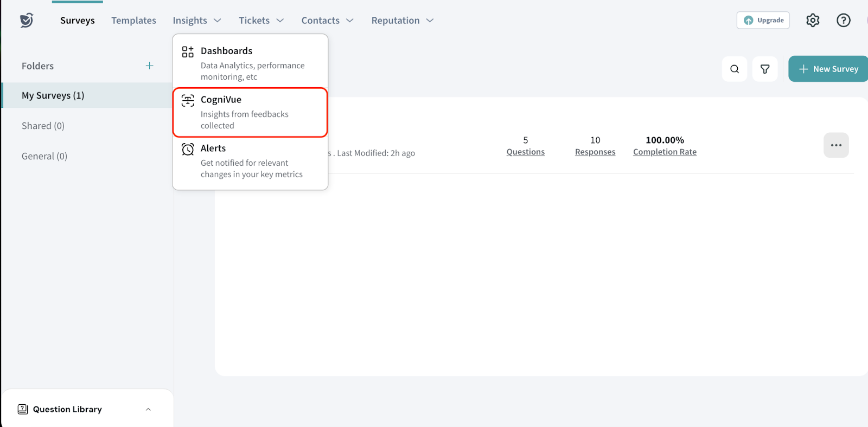Expand the Question Library panel
The width and height of the screenshot is (868, 427).
click(x=148, y=409)
